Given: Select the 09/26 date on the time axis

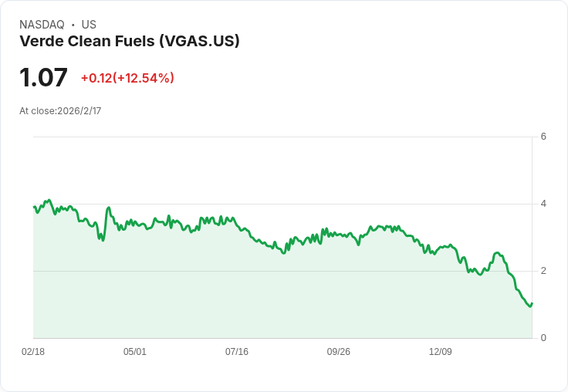Looking at the screenshot, I should [339, 352].
